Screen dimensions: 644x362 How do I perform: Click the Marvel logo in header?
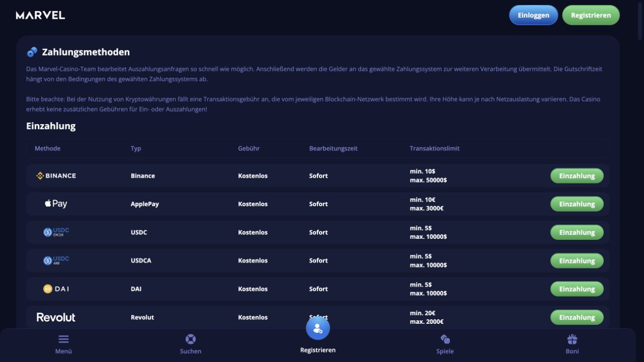40,15
